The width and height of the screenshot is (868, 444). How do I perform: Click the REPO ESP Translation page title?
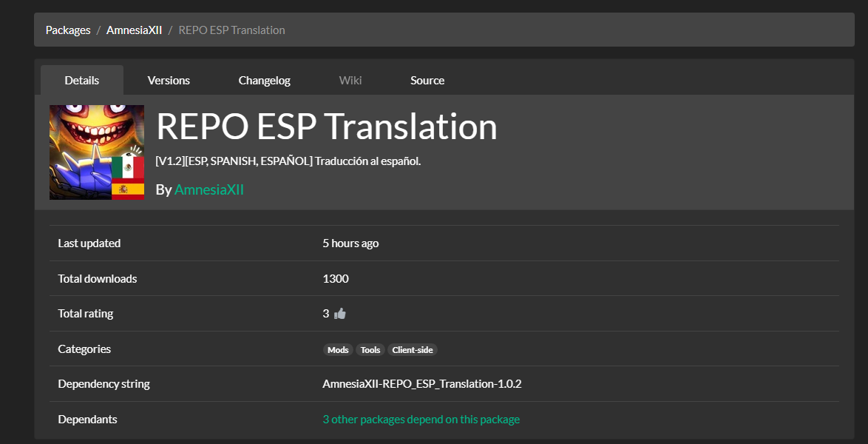[x=326, y=127]
